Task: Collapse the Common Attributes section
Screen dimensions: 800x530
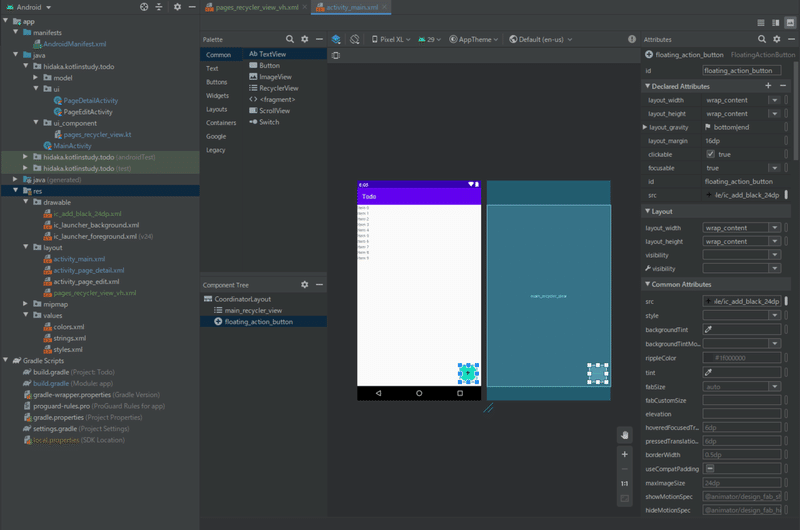Action: pos(647,284)
